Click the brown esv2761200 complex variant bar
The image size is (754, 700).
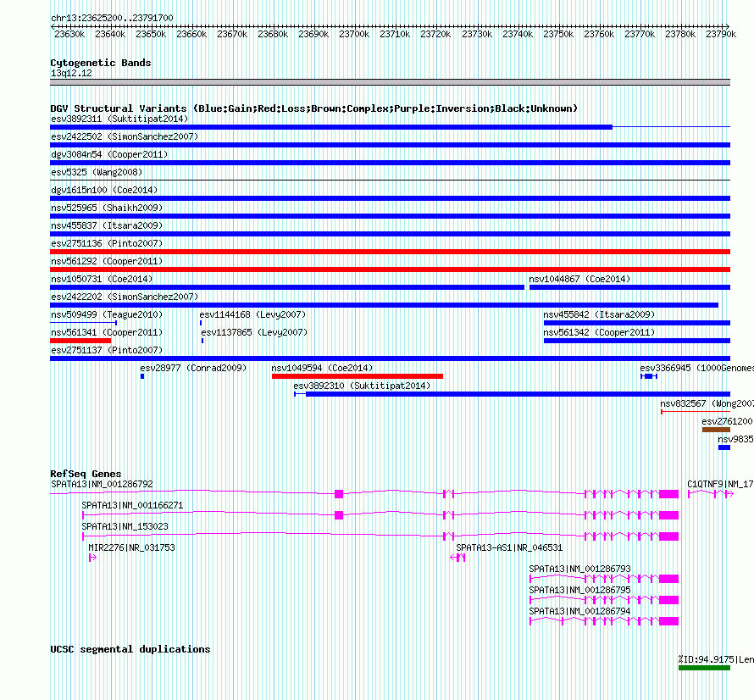pyautogui.click(x=716, y=430)
